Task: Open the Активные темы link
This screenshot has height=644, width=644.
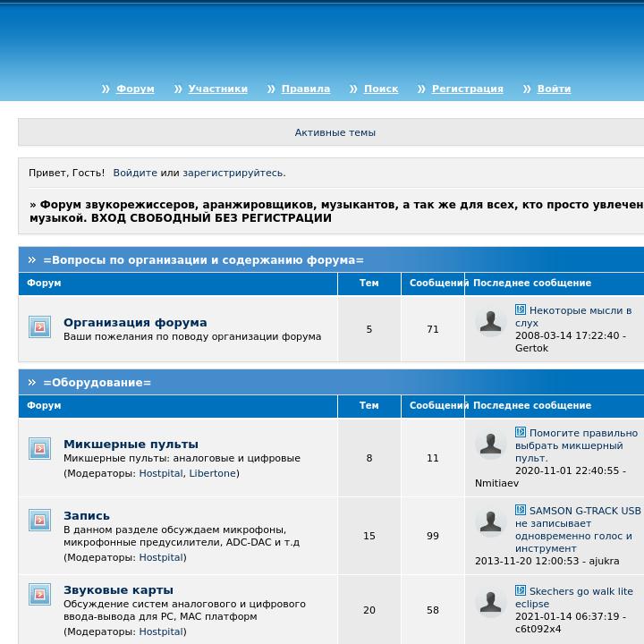Action: (335, 132)
